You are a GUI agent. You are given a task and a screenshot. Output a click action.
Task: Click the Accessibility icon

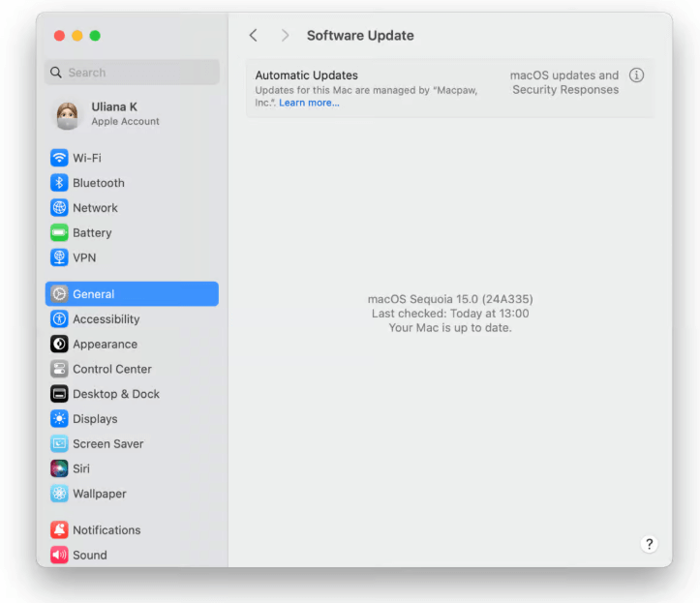tap(59, 318)
